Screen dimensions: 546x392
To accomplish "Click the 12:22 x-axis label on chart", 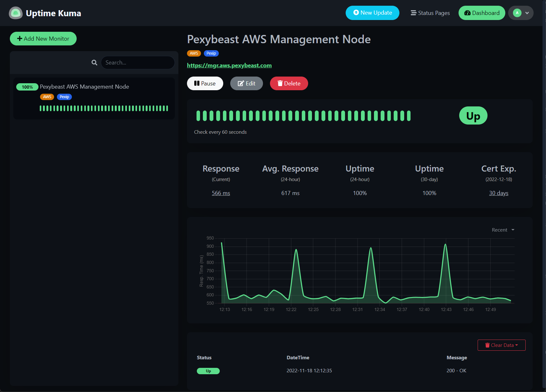I will coord(291,309).
